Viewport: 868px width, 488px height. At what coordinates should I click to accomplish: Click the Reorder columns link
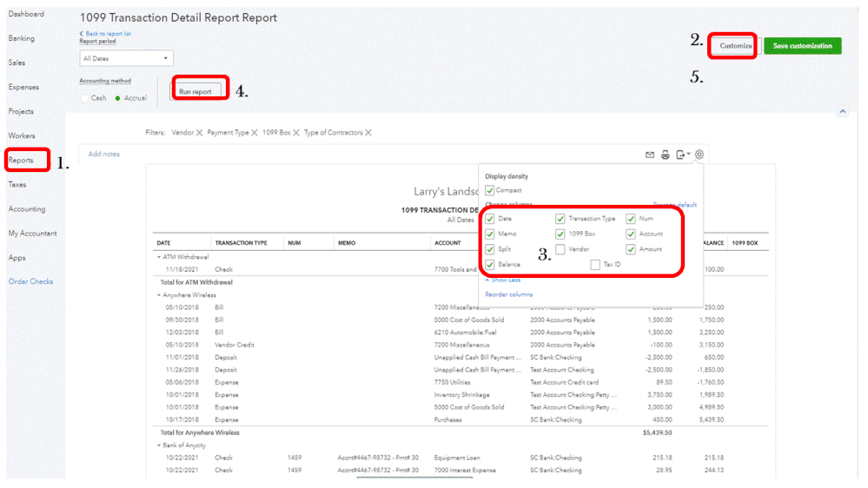[509, 295]
